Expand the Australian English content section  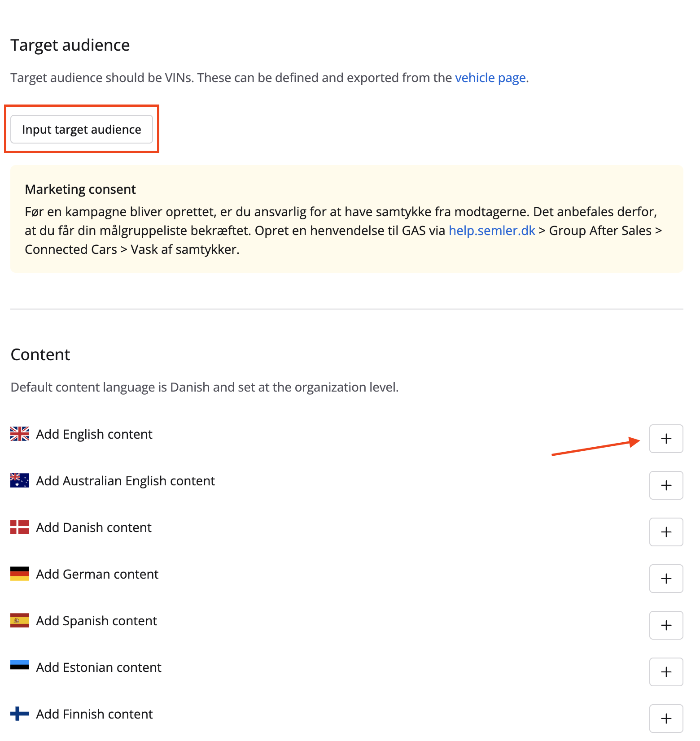tap(666, 485)
